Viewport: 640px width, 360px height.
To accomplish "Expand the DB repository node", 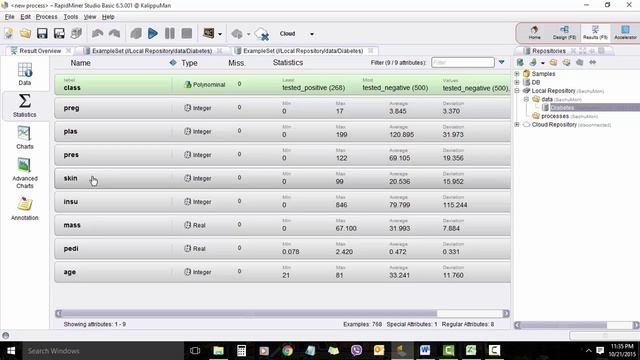I will [x=517, y=82].
